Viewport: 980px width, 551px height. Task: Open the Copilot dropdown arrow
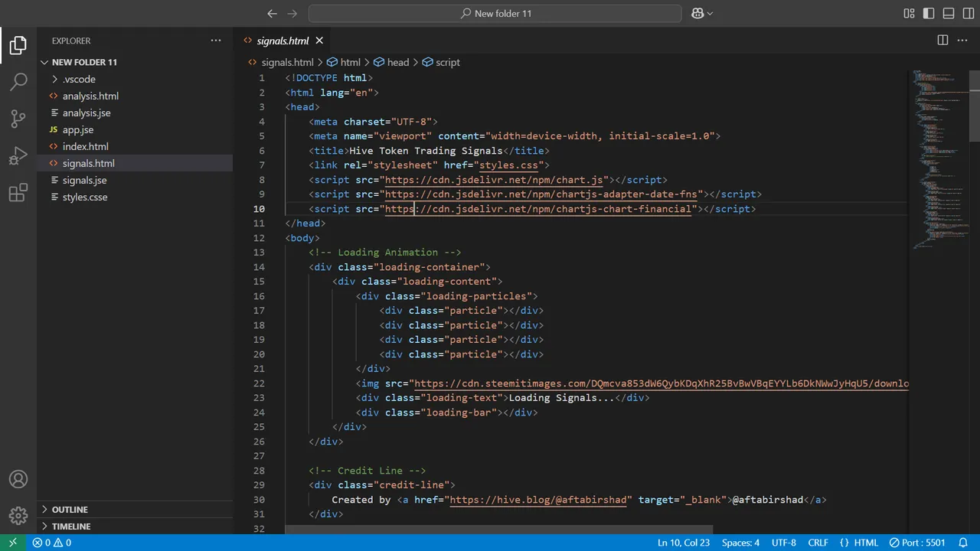point(710,13)
